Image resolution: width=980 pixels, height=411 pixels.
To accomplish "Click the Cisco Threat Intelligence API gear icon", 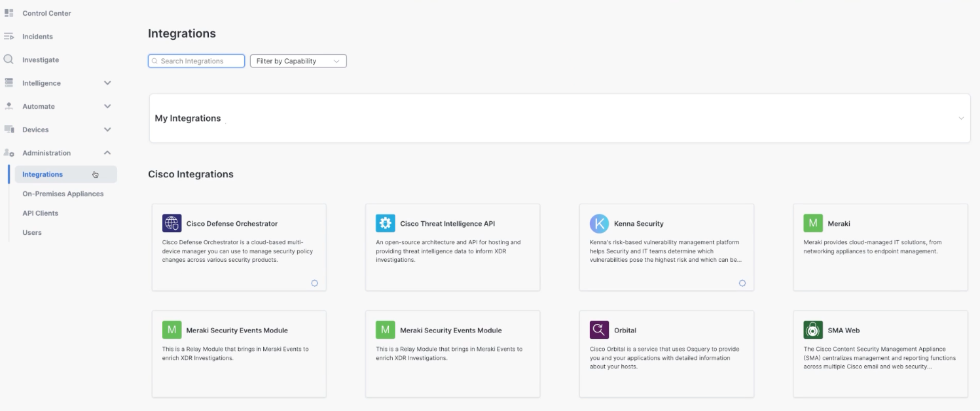I will click(x=386, y=223).
